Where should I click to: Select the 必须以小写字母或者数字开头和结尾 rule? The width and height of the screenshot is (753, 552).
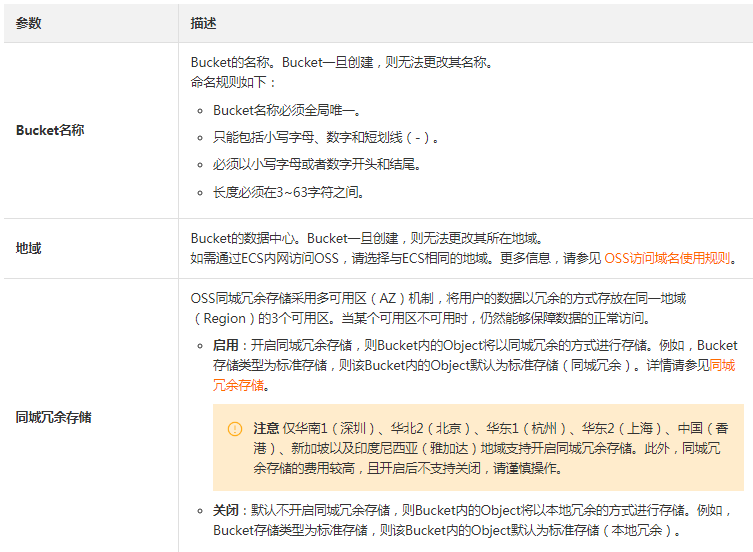point(317,165)
